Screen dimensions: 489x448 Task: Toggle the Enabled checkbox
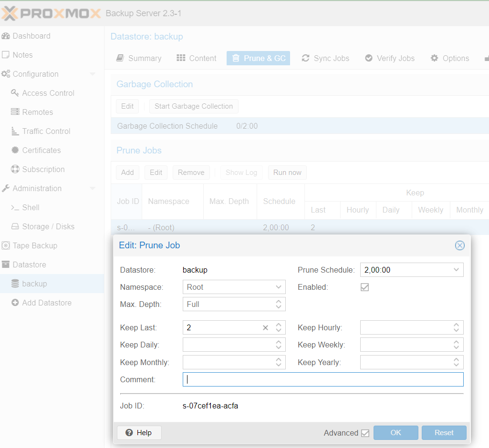click(364, 287)
